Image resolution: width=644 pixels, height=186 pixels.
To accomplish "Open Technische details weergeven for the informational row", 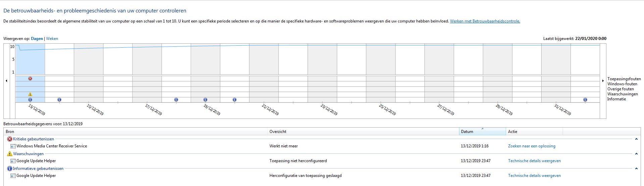I will (x=534, y=176).
